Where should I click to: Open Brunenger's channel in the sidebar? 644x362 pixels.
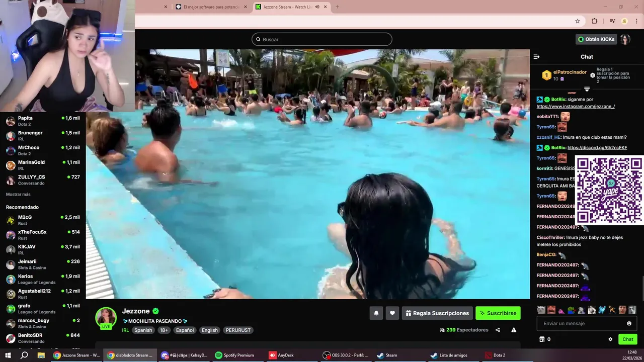point(43,136)
